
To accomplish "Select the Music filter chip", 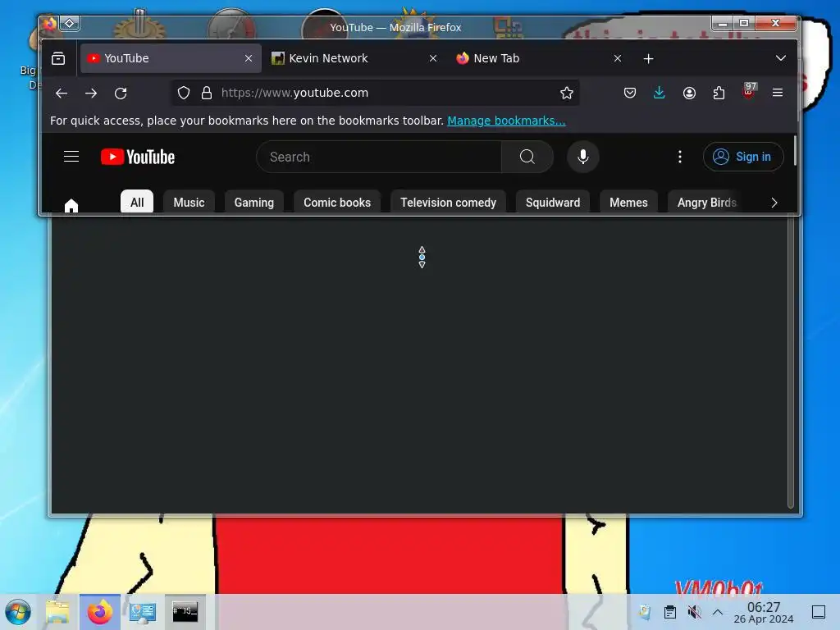I will click(189, 203).
